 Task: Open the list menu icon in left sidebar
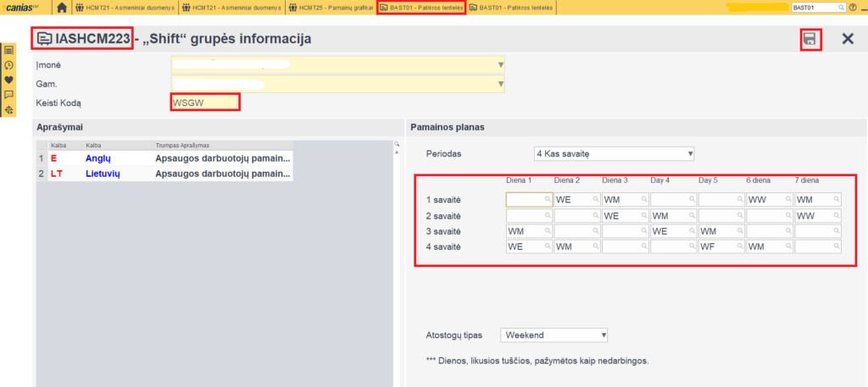pyautogui.click(x=9, y=51)
